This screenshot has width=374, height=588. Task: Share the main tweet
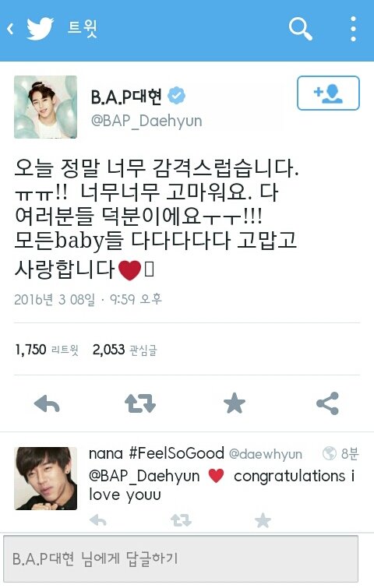click(x=327, y=403)
